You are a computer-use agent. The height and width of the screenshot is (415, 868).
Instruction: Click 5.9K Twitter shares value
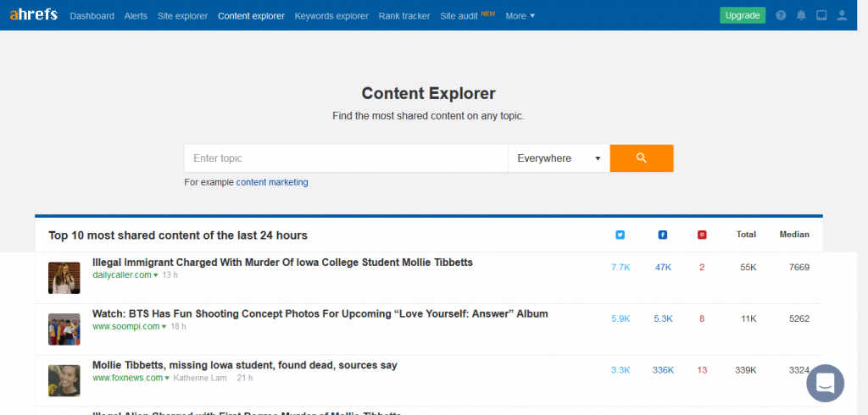tap(620, 318)
